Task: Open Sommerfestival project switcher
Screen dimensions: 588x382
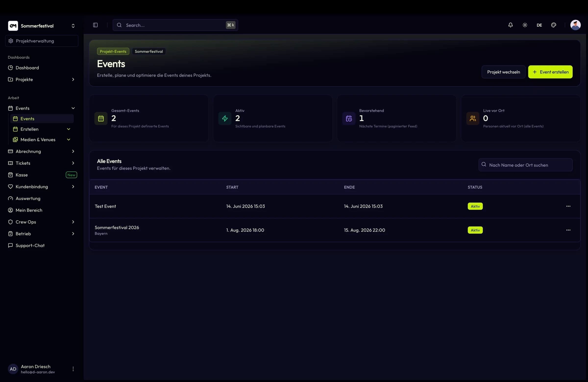Action: (42, 26)
